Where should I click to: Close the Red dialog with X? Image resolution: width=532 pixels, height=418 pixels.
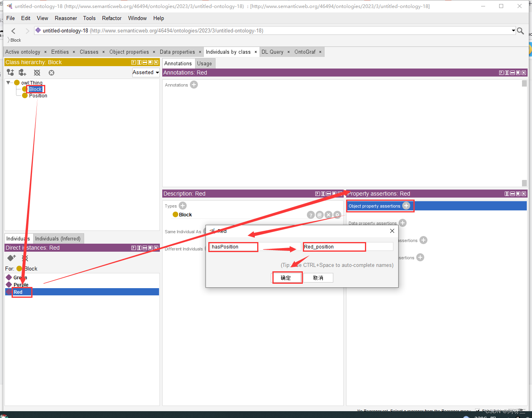pos(392,231)
